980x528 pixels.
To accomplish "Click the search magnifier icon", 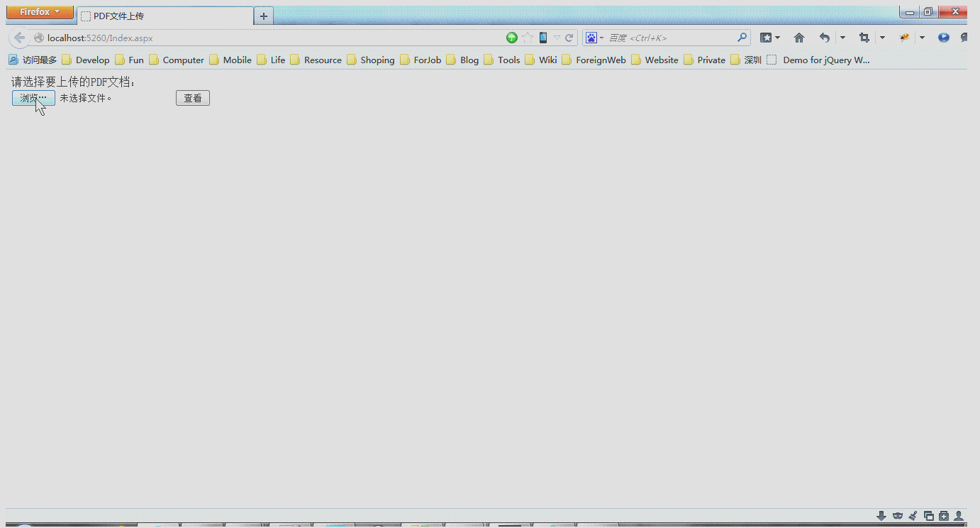I will point(742,38).
